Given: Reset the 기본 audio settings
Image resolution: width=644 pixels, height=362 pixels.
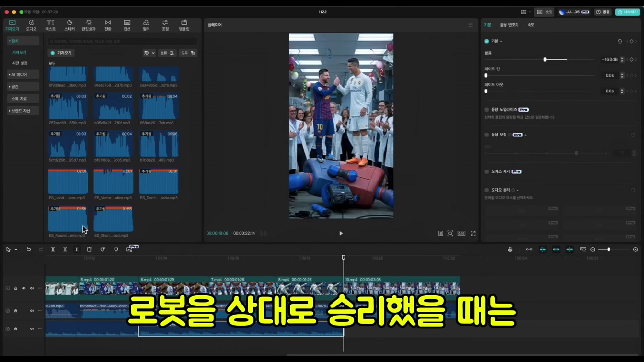Looking at the screenshot, I should pos(620,41).
